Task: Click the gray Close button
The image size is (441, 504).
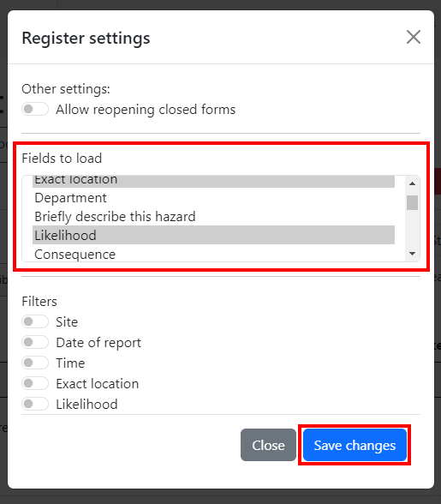Action: pyautogui.click(x=268, y=445)
